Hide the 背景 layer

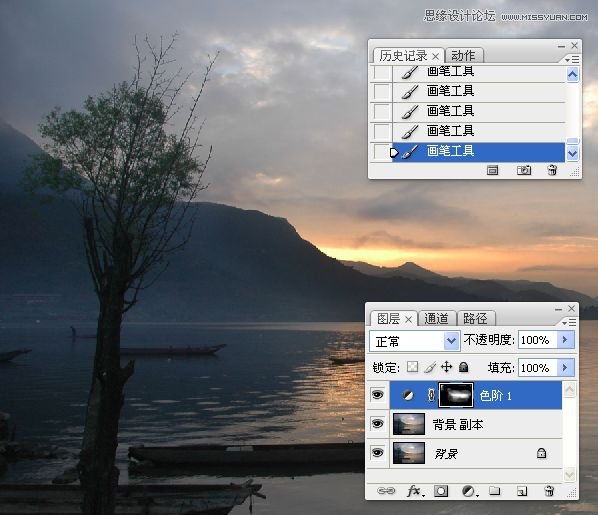point(377,452)
